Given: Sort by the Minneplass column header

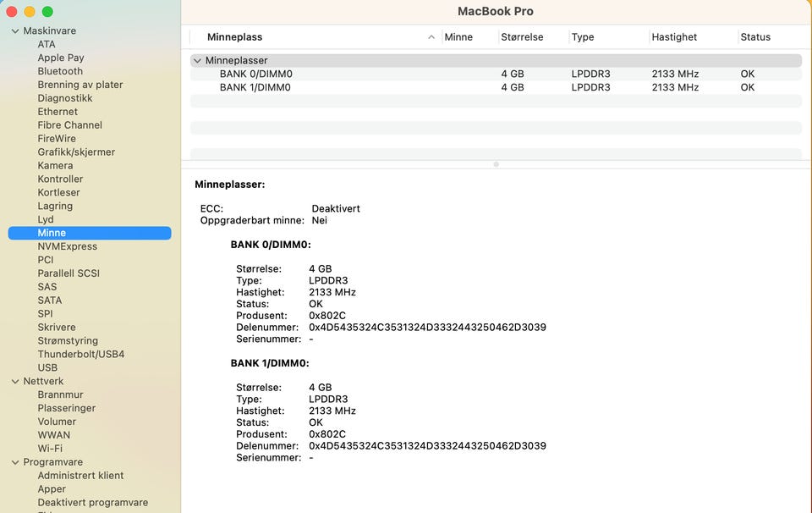Looking at the screenshot, I should pos(234,37).
